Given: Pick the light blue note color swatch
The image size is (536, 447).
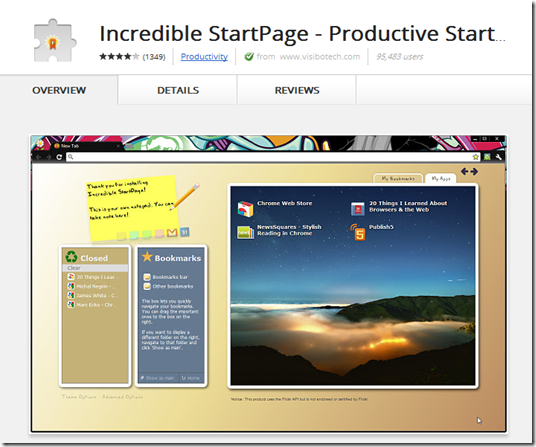Looking at the screenshot, I should [x=134, y=235].
